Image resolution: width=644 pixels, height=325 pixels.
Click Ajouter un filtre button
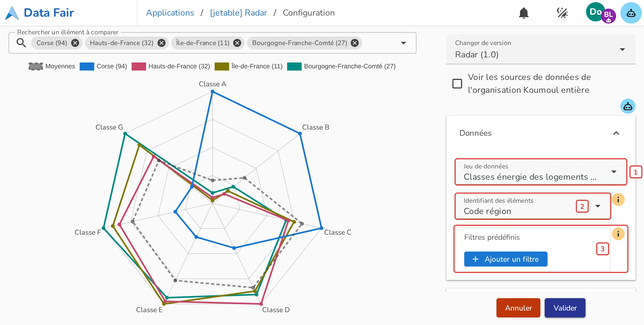pos(506,259)
